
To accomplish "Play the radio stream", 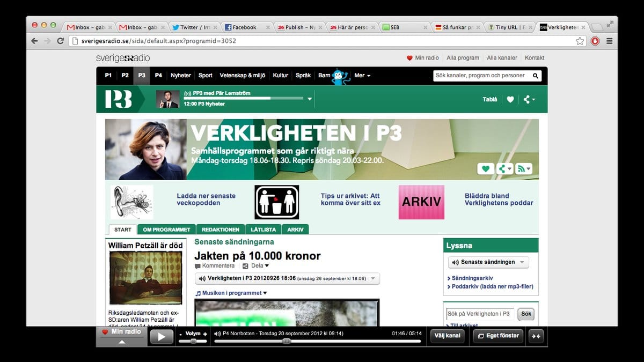I will [x=162, y=336].
